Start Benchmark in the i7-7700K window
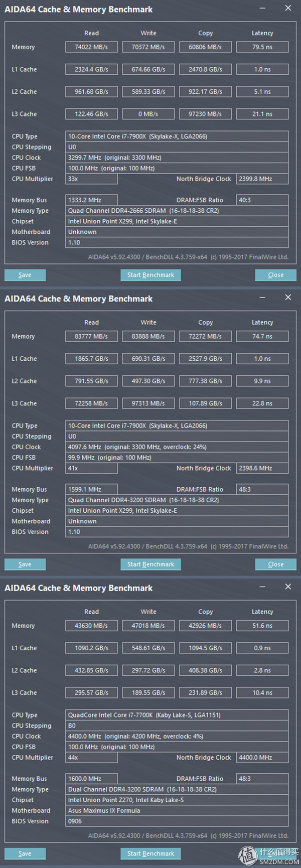The width and height of the screenshot is (301, 868). pos(150,853)
